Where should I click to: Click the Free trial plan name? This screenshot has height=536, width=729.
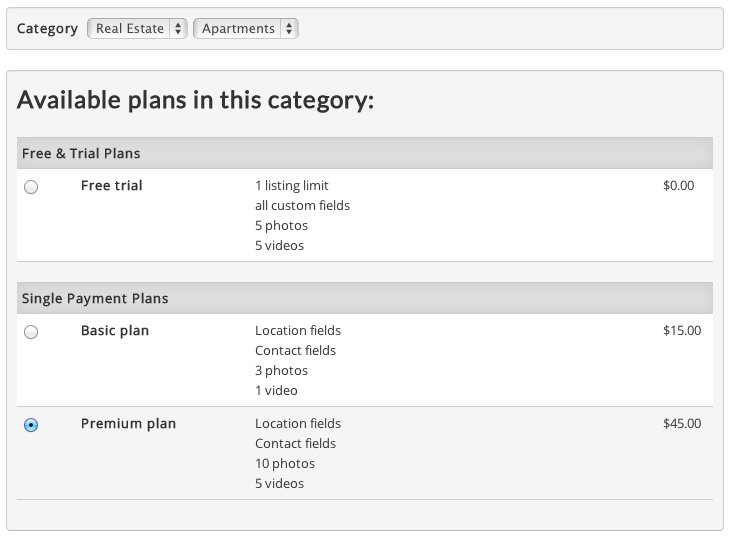[x=112, y=185]
